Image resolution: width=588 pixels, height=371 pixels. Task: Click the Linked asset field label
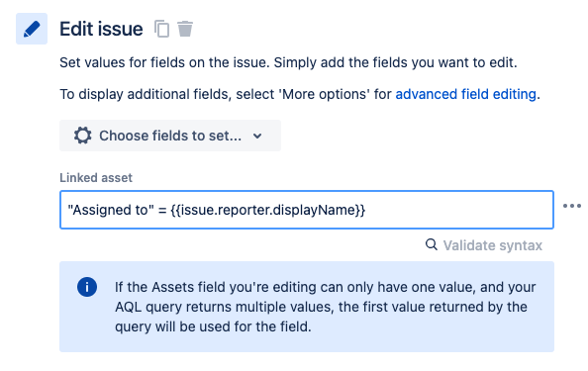tap(96, 178)
